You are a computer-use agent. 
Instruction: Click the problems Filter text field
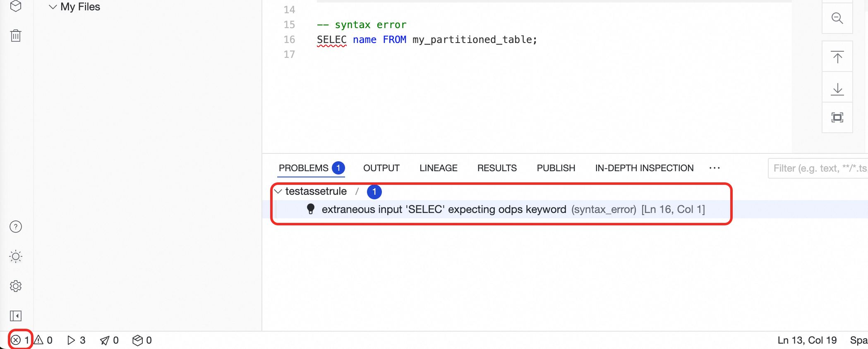[x=818, y=168]
